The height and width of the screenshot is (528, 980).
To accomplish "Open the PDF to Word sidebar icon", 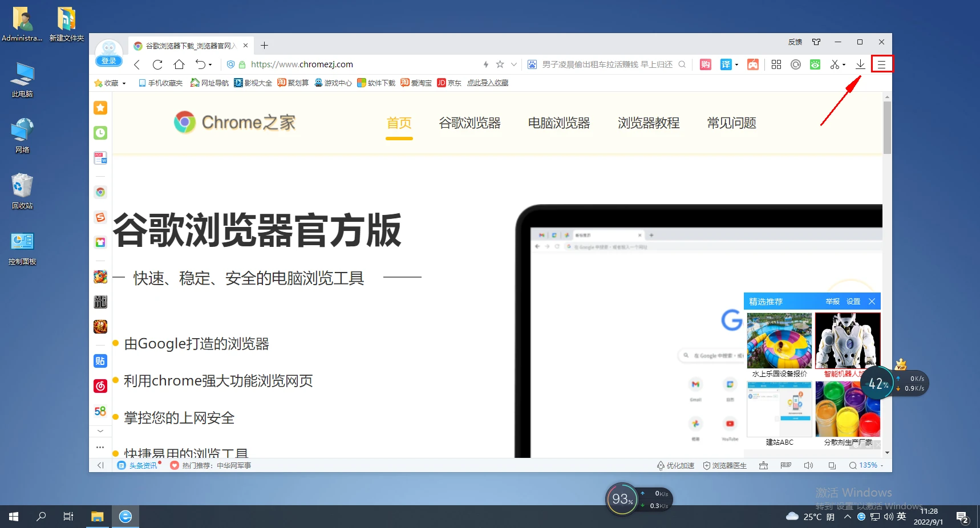I will tap(100, 158).
